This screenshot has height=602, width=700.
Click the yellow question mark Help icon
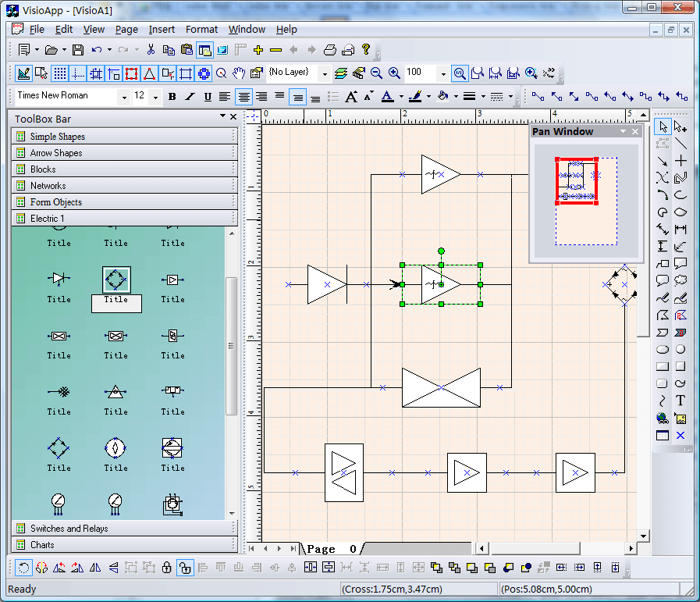[x=366, y=49]
